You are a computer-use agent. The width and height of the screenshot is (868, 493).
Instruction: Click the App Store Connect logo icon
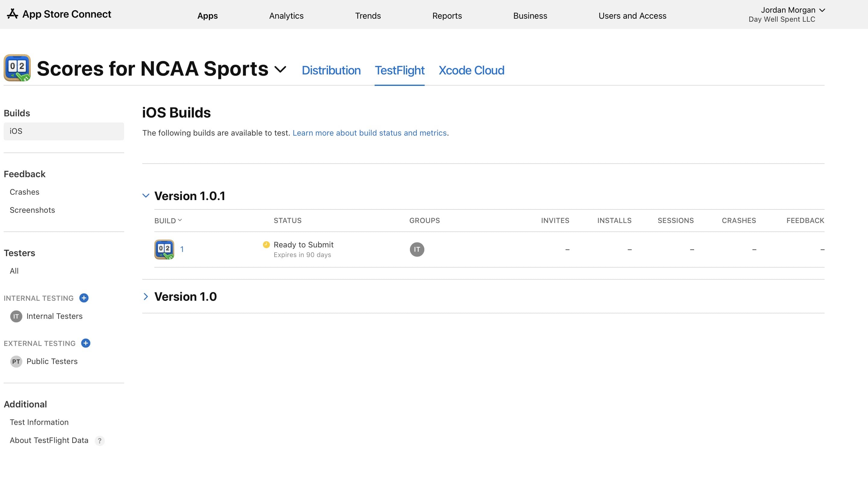point(13,14)
